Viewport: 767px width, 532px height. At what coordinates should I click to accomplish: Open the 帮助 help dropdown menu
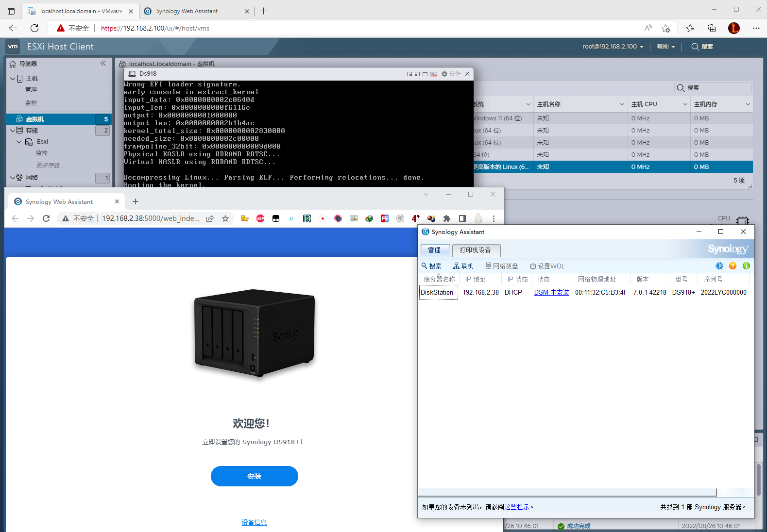pyautogui.click(x=665, y=47)
